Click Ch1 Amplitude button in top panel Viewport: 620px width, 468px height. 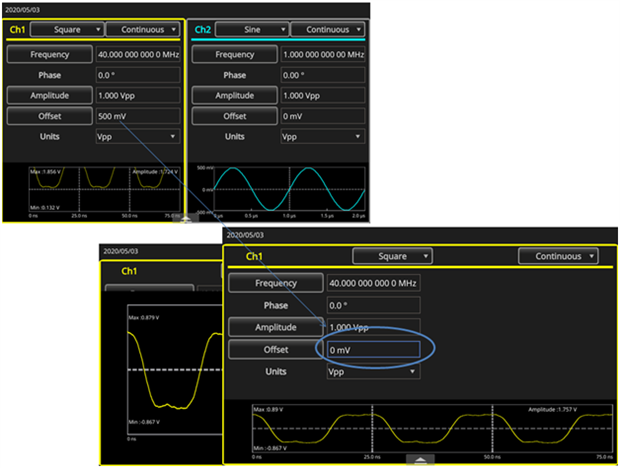click(50, 96)
